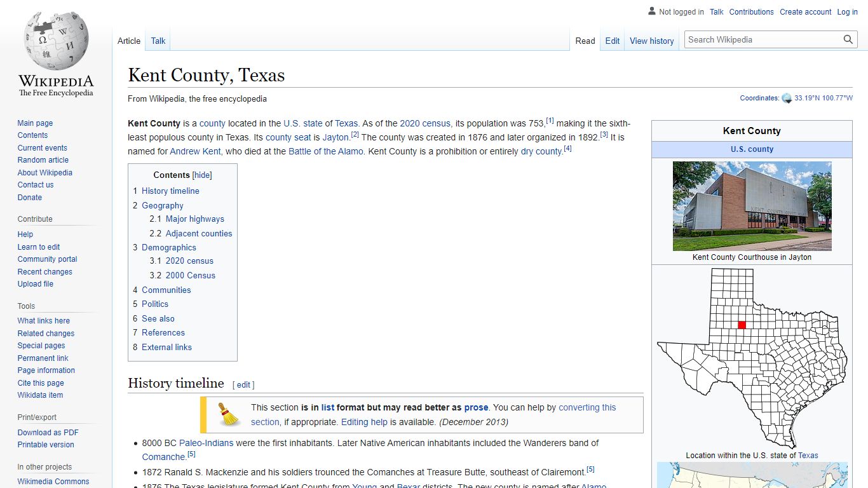Screen dimensions: 868x488
Task: Jump to Adjacent counties in contents
Action: (x=199, y=233)
